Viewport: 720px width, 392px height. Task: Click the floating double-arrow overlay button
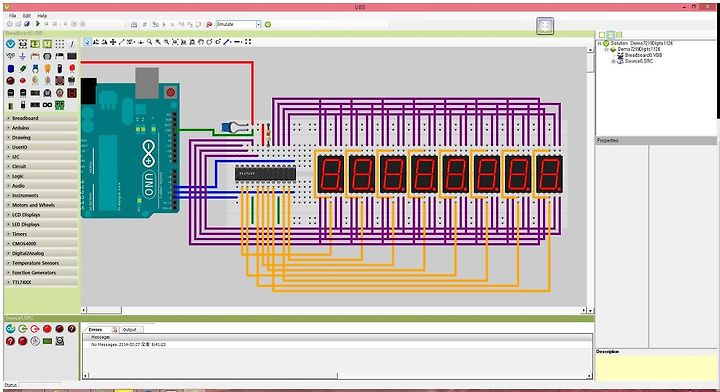[545, 26]
